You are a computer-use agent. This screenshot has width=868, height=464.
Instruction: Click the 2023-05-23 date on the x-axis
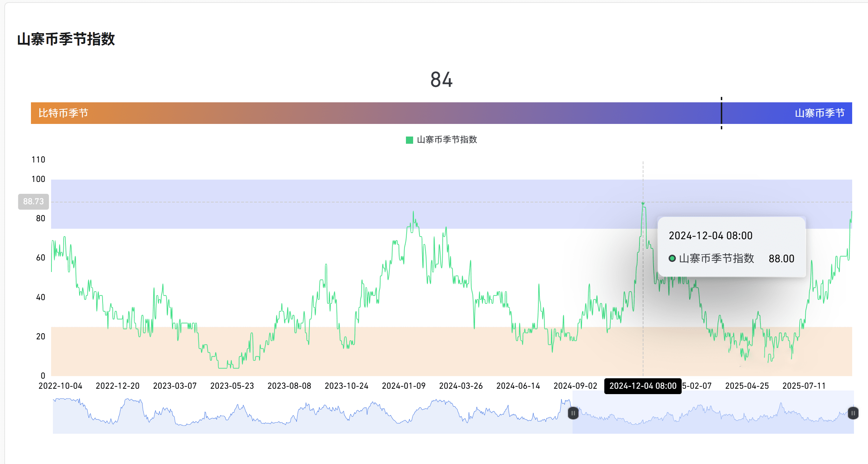[x=232, y=386]
